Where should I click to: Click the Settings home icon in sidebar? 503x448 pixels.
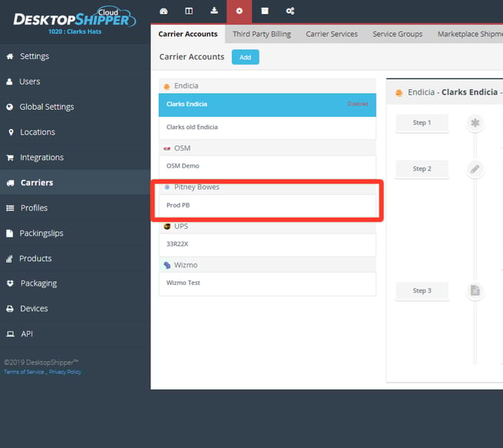tap(10, 57)
